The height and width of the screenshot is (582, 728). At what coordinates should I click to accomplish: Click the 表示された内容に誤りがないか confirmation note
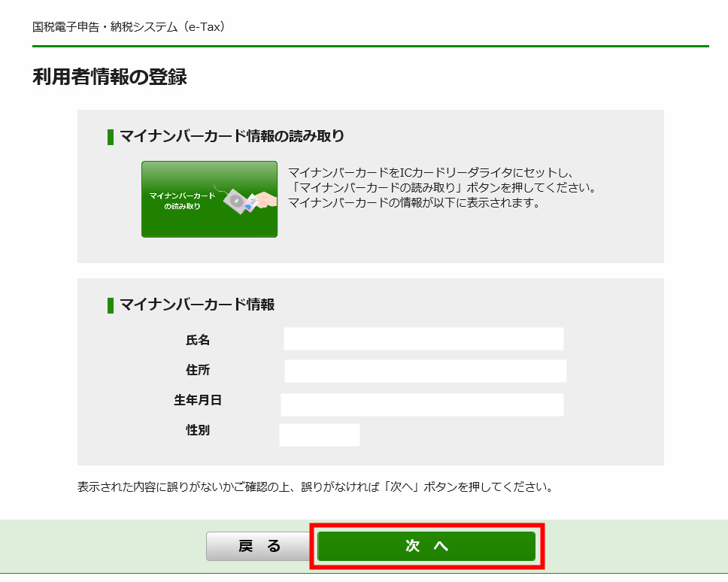(x=315, y=487)
